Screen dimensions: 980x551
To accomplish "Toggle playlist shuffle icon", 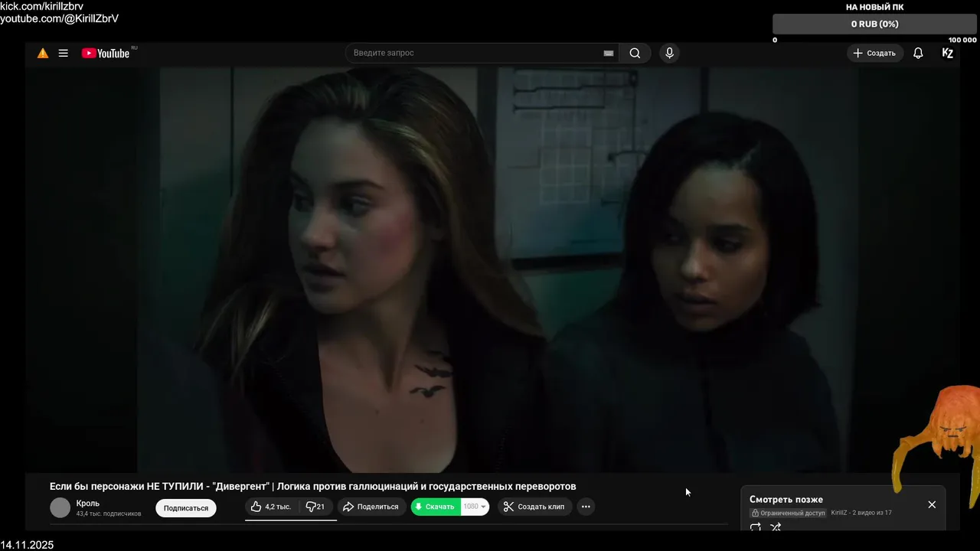I will [x=776, y=527].
